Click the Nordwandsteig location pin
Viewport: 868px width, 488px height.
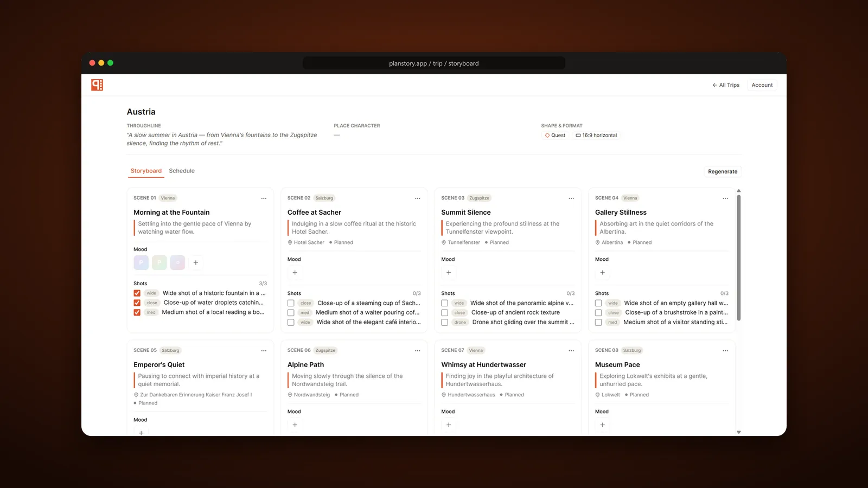[x=290, y=395]
